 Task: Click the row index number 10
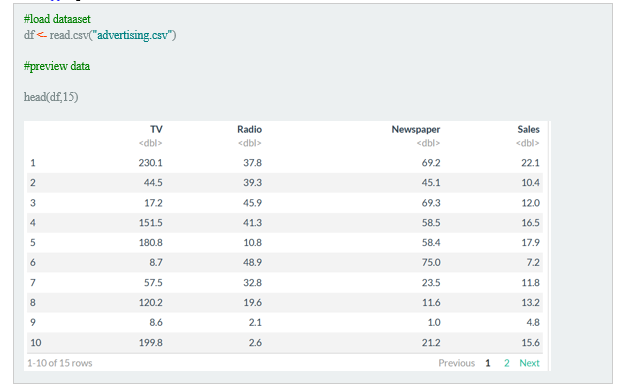click(x=36, y=343)
